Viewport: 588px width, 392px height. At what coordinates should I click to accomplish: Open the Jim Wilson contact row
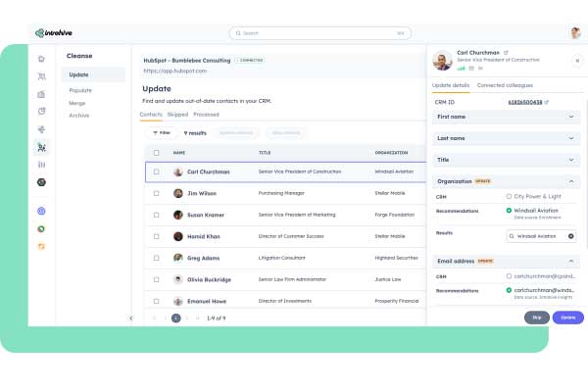click(x=285, y=193)
